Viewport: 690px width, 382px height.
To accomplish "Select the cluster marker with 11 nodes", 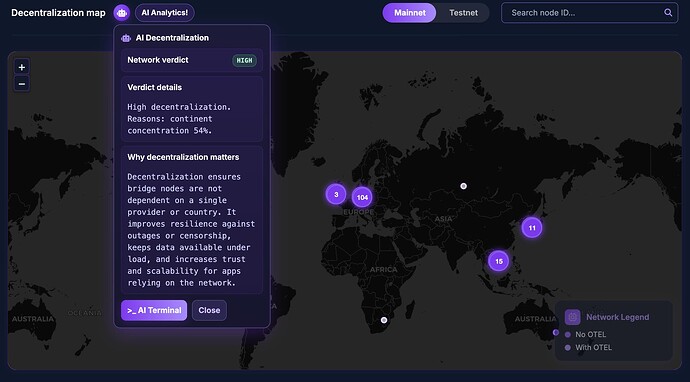I will (532, 228).
